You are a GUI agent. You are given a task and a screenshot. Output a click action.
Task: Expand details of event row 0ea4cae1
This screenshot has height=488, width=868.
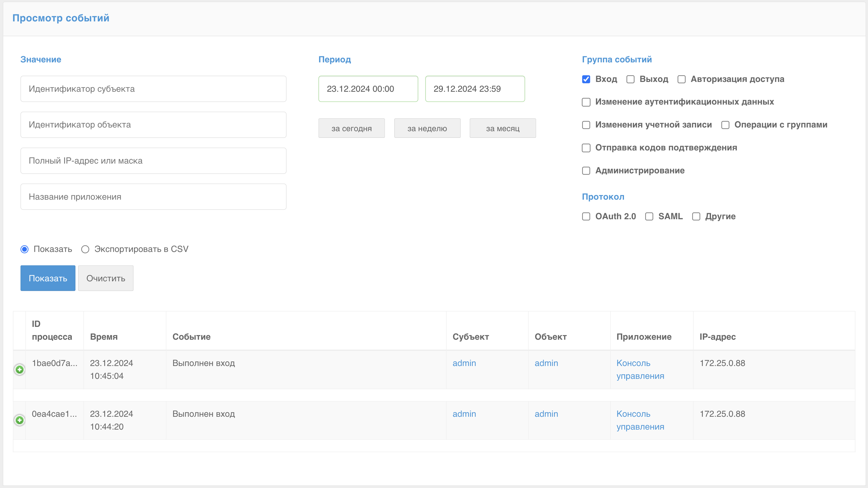20,420
